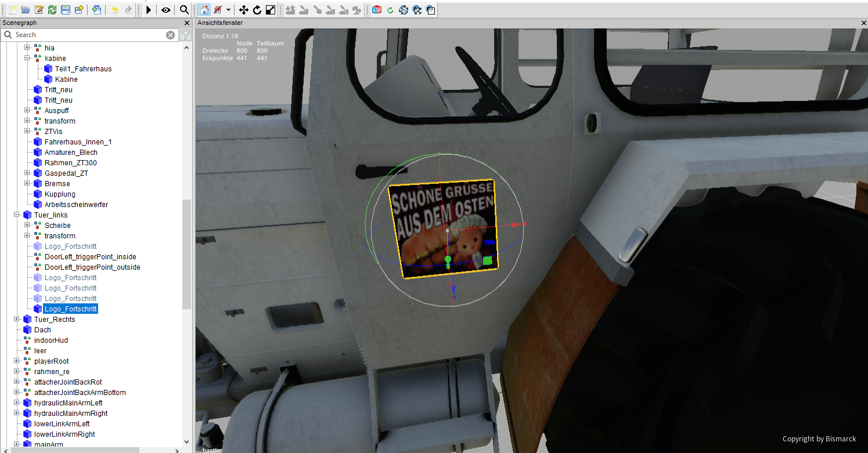Reload the scene with green arrows
868x453 pixels.
coord(52,10)
